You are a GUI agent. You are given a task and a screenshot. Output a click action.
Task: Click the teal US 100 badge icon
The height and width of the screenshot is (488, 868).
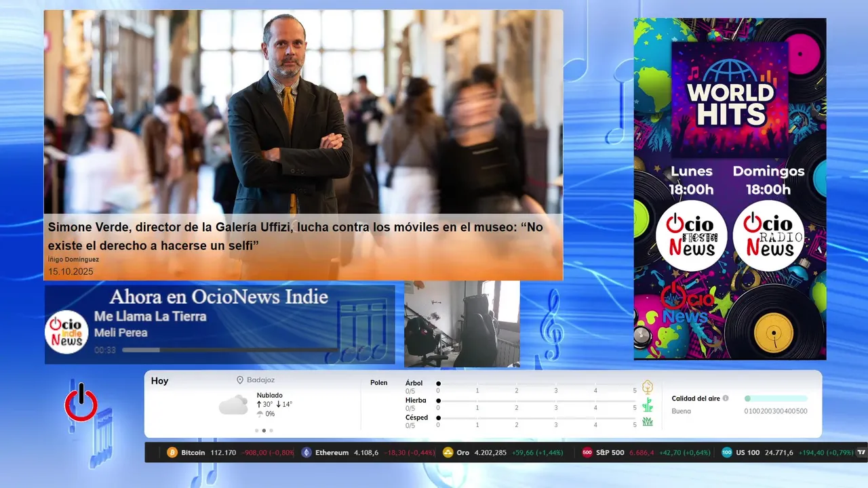click(727, 453)
